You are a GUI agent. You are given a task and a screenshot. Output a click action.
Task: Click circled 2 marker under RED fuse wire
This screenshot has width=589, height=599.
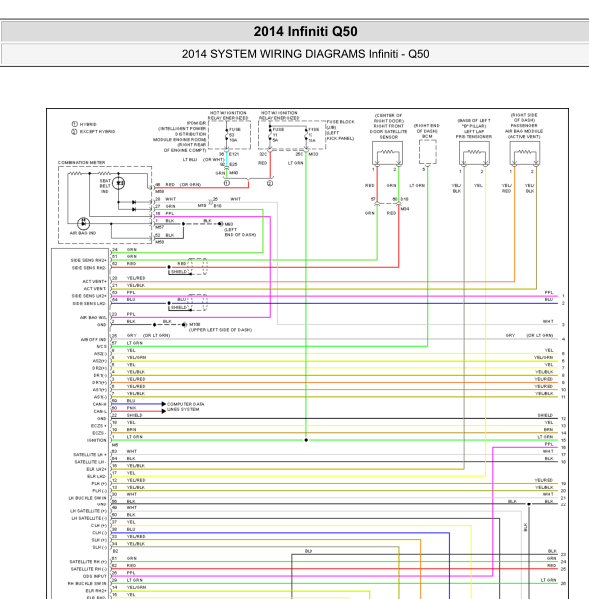pyautogui.click(x=270, y=183)
